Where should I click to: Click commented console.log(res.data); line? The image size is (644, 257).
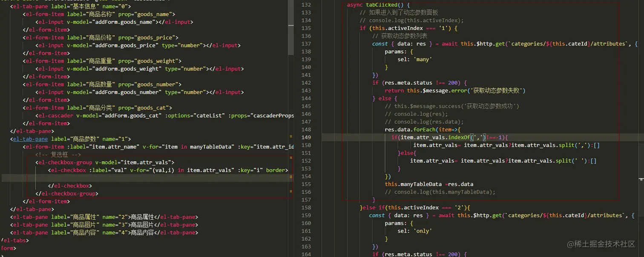[x=424, y=122]
